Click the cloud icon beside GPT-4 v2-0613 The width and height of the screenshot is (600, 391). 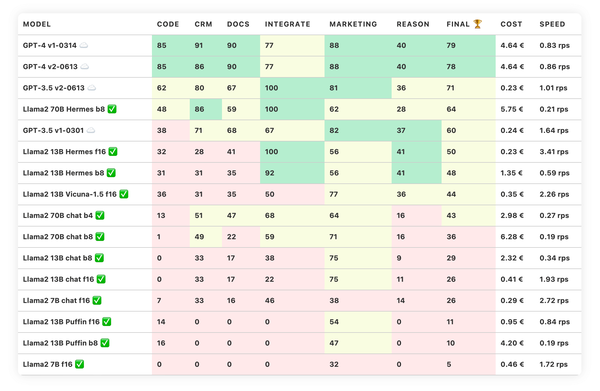click(x=85, y=67)
